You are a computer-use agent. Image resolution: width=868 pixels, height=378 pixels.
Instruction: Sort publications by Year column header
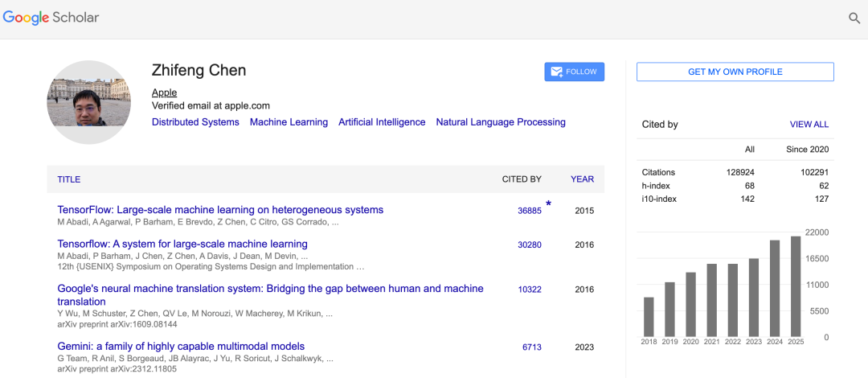point(582,179)
